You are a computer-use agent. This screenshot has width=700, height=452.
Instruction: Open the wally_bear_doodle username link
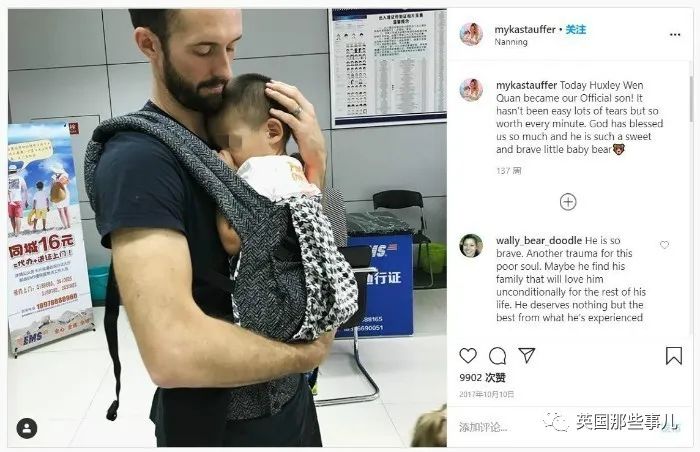click(539, 240)
